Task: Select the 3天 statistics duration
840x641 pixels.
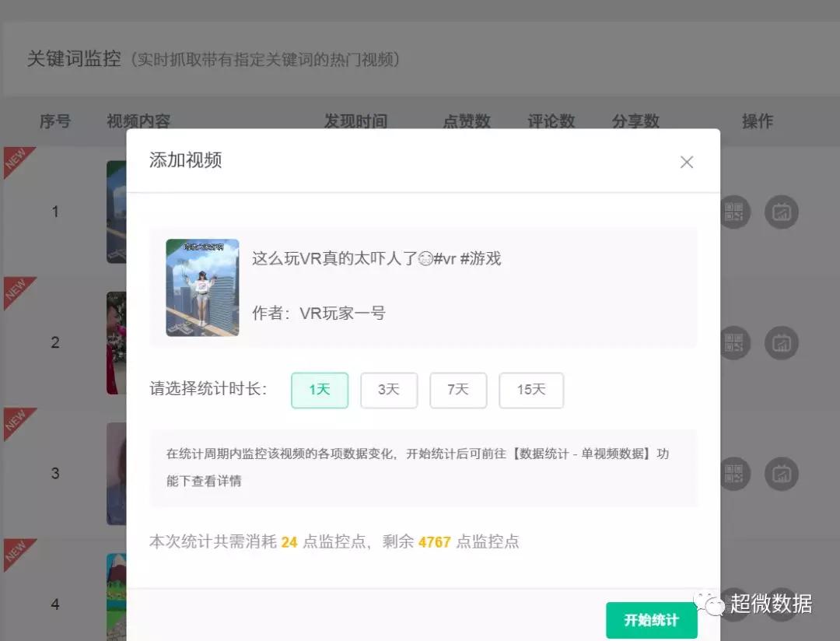Action: (x=389, y=391)
